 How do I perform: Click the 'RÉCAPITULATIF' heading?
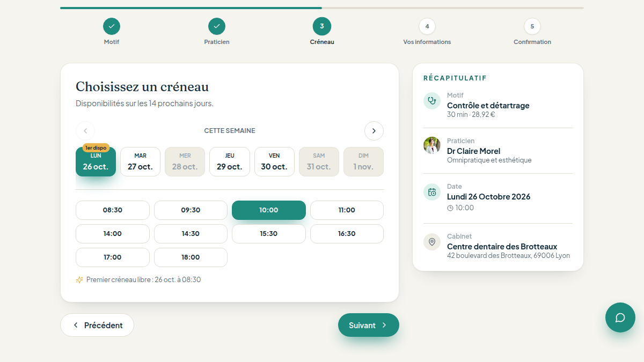point(455,78)
